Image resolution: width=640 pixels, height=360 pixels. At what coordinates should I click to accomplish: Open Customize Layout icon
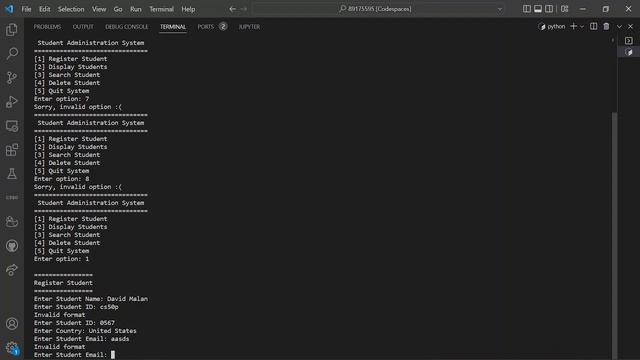coord(564,9)
